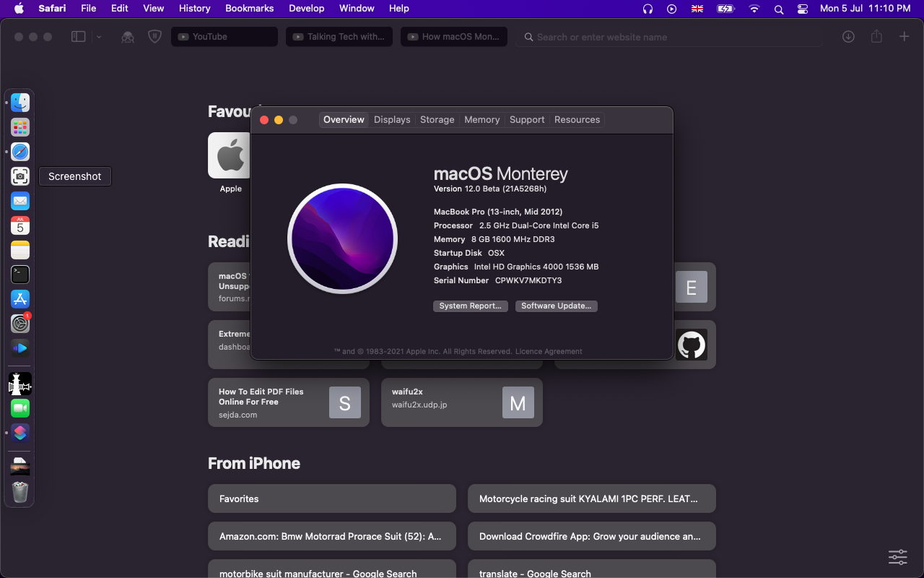Image resolution: width=924 pixels, height=578 pixels.
Task: Launch Terminal from the dock
Action: click(20, 275)
